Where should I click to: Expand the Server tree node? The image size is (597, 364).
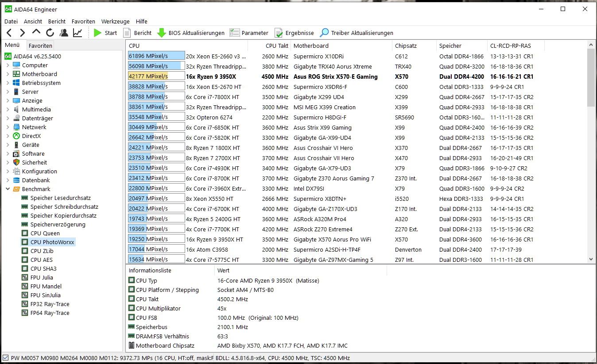pos(8,92)
